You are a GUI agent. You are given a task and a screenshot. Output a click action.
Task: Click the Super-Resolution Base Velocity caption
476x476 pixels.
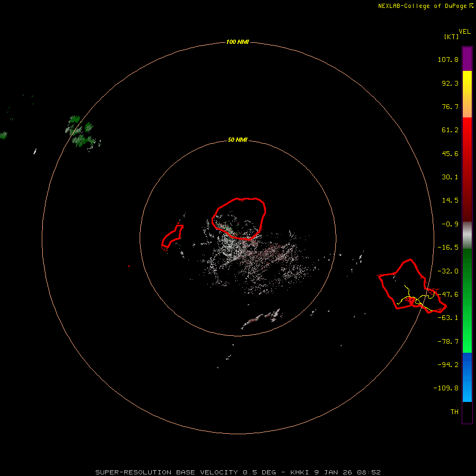pyautogui.click(x=237, y=472)
